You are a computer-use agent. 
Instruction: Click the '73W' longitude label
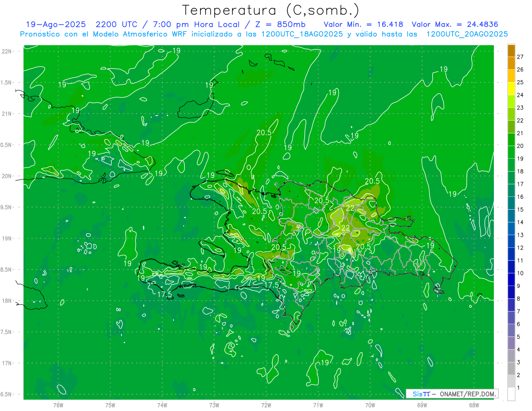[x=214, y=405]
